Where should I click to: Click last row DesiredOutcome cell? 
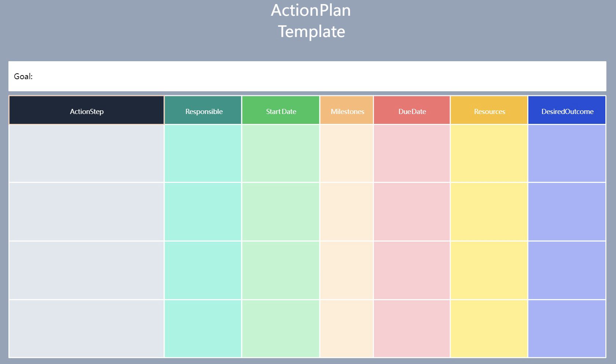(567, 328)
